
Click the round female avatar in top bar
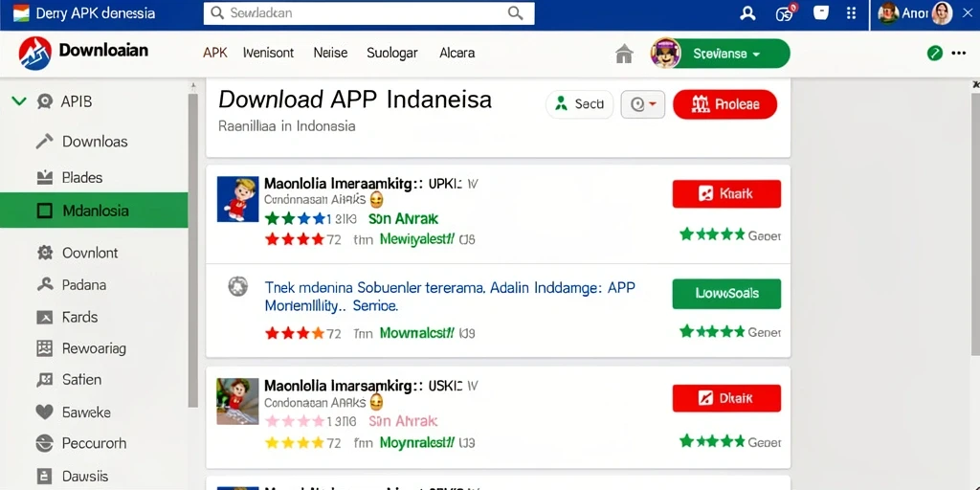point(942,13)
